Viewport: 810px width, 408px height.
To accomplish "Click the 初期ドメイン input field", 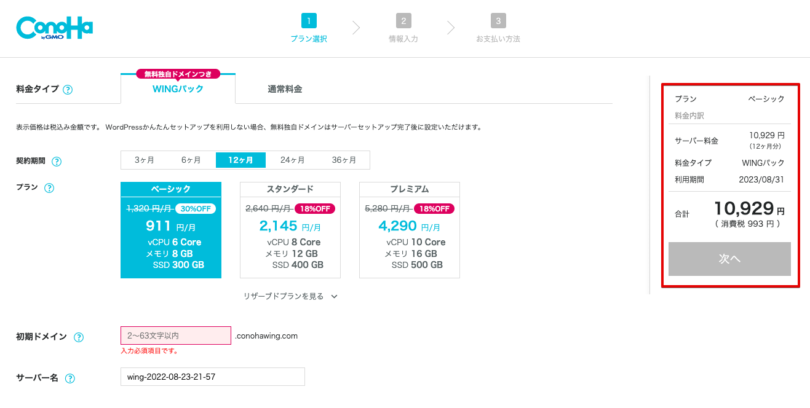I will point(175,336).
